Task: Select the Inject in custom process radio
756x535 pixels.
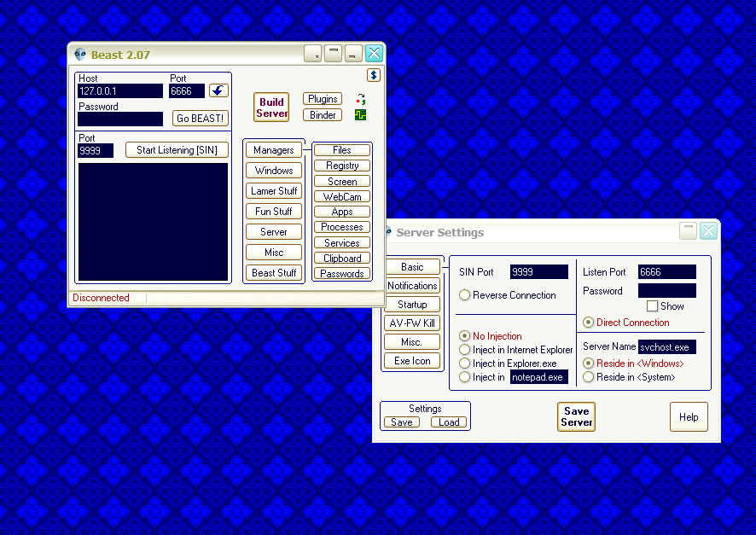Action: (x=465, y=377)
